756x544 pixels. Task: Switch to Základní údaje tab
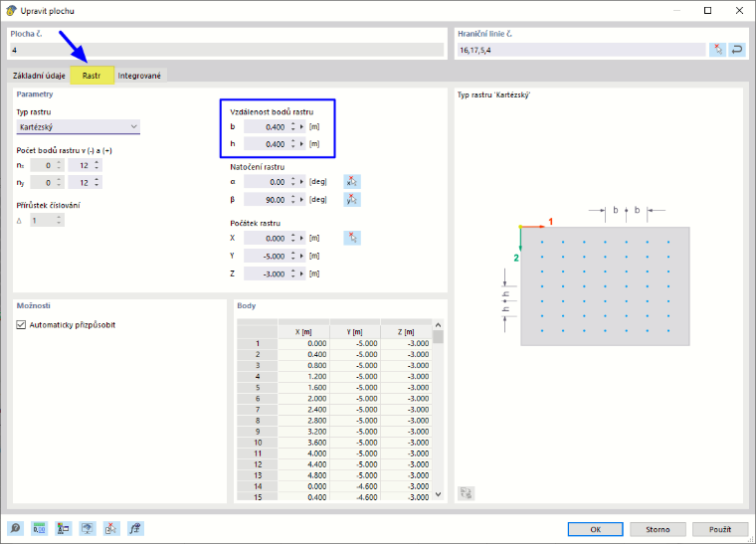coord(39,76)
